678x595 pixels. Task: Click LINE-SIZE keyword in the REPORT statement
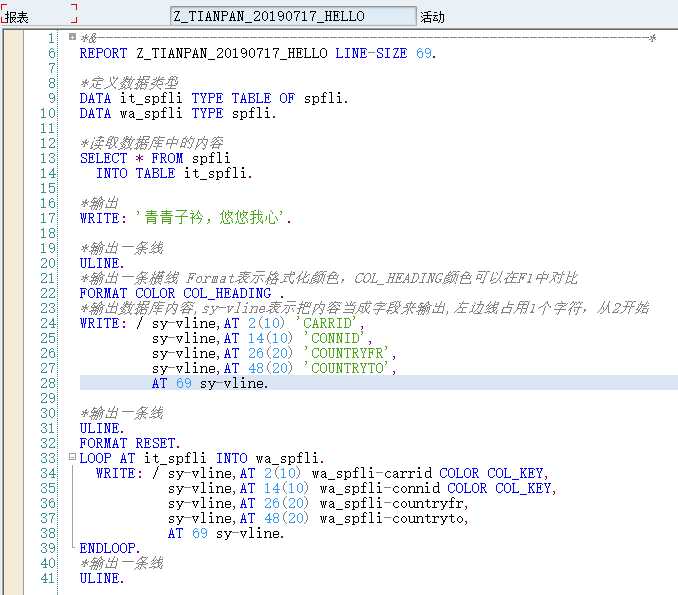[x=371, y=53]
